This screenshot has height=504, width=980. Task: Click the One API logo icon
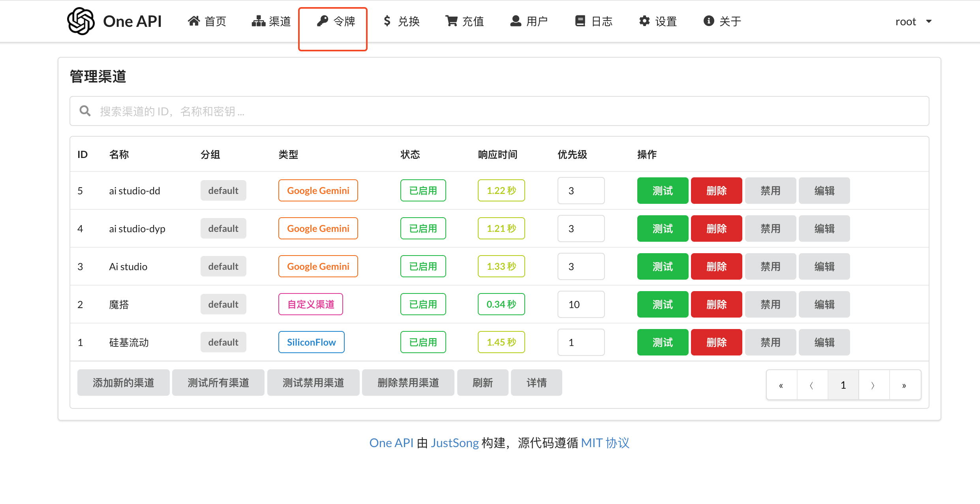click(x=81, y=21)
